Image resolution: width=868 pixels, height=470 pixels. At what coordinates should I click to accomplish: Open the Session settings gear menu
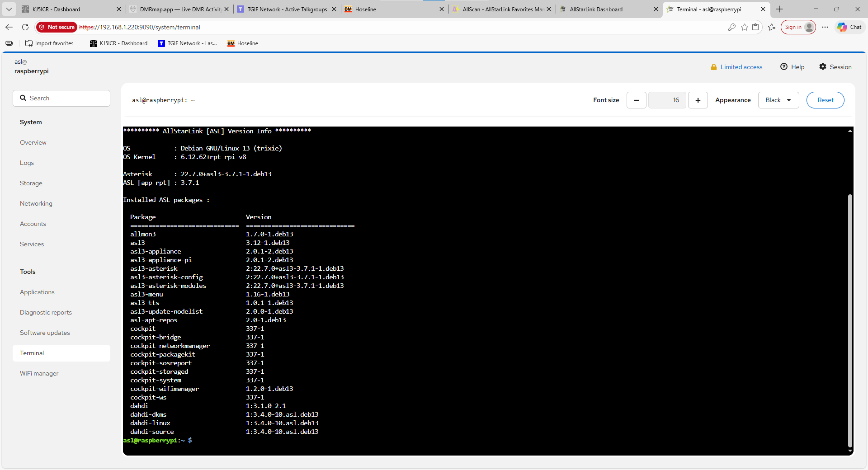point(835,67)
